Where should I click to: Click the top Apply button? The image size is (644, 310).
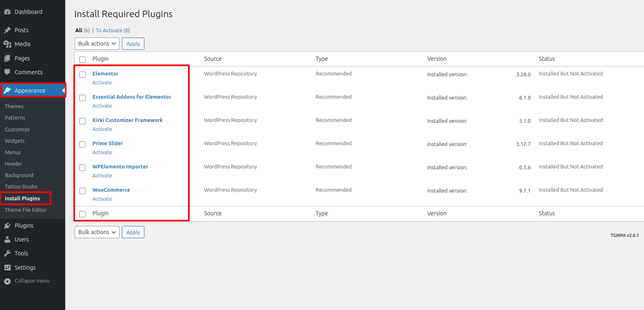pos(133,44)
